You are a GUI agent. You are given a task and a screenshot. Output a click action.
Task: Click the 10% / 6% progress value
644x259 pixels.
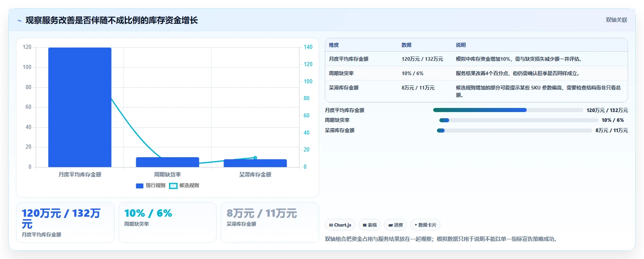[x=613, y=120]
